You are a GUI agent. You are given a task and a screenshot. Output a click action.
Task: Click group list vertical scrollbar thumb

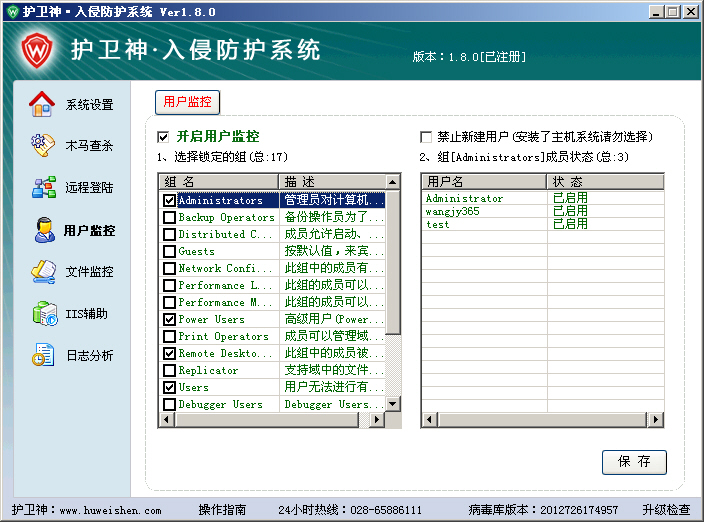(392, 263)
